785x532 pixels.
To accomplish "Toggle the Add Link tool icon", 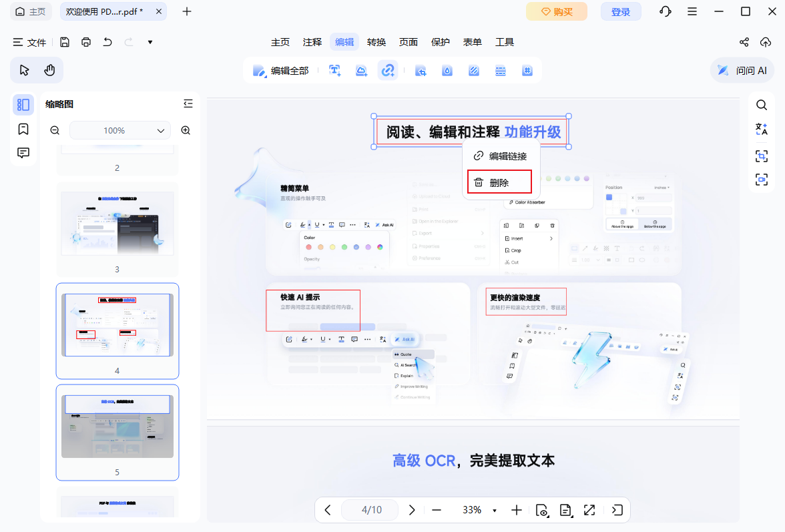I will (x=388, y=71).
